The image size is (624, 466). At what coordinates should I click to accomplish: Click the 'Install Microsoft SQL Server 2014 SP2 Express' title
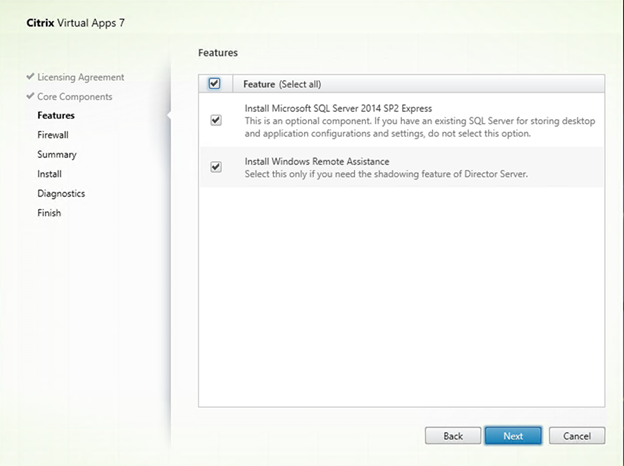(338, 108)
